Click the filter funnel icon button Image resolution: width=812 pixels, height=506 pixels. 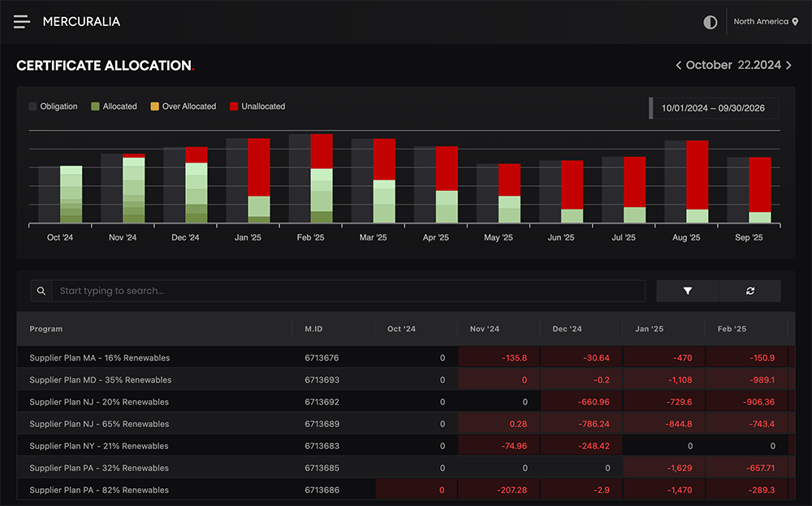point(687,291)
